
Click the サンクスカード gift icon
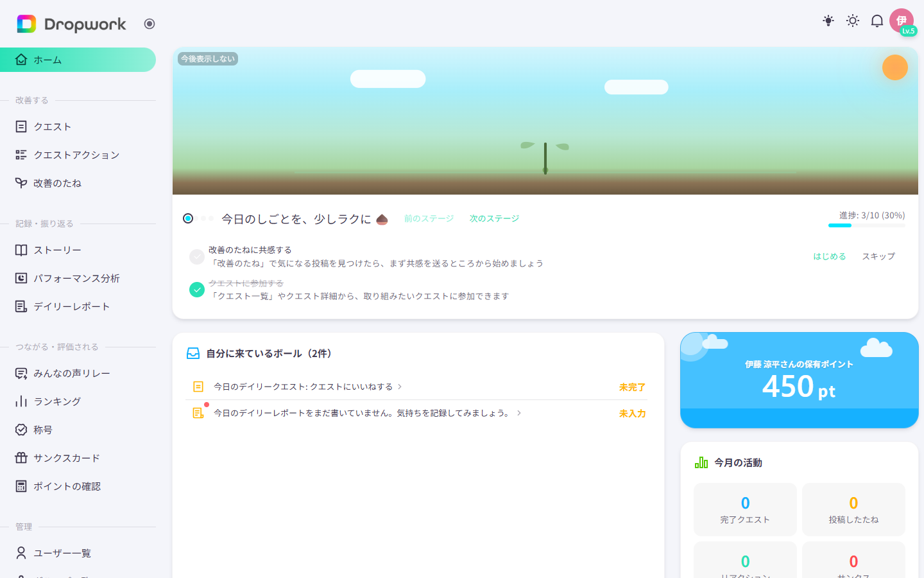click(x=21, y=458)
